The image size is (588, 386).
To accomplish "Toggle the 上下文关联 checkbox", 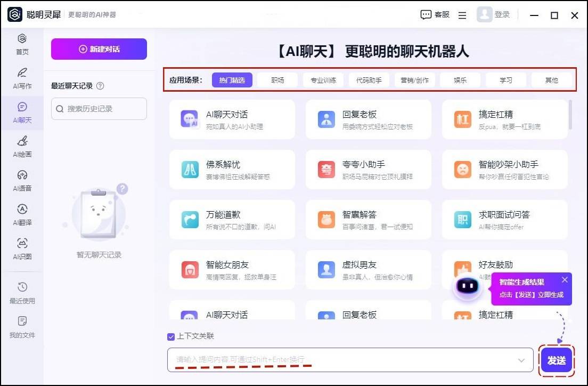I will click(171, 336).
